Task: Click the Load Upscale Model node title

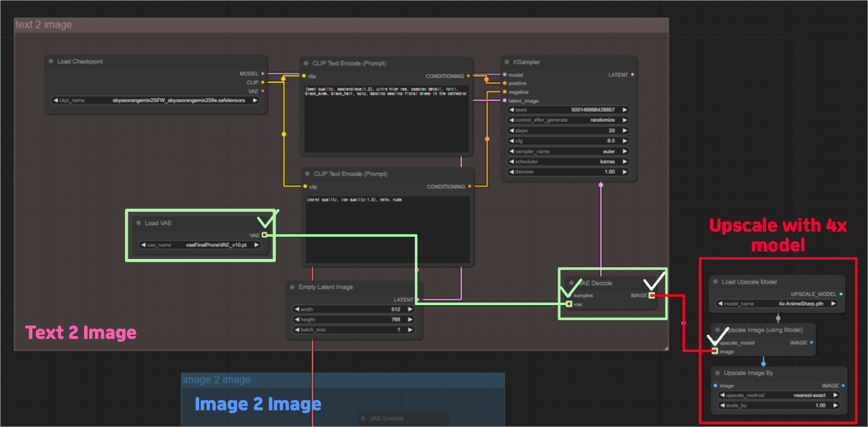Action: pos(749,282)
